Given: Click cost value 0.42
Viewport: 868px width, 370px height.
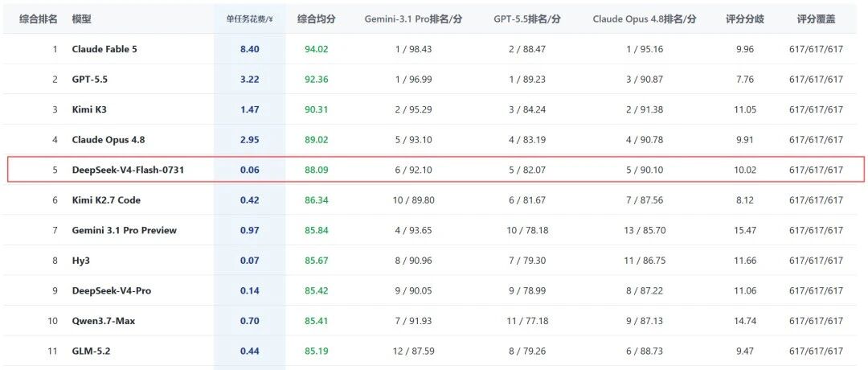Looking at the screenshot, I should point(250,200).
